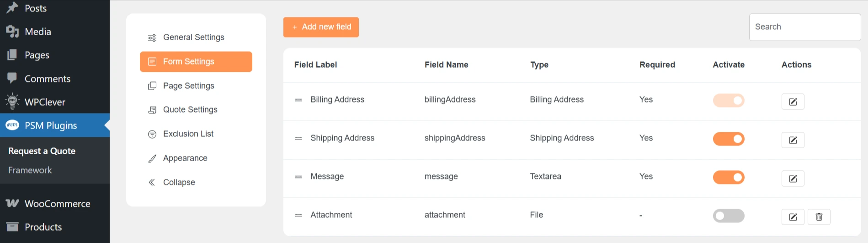868x243 pixels.
Task: Grab the drag handle beside Billing Address
Action: point(298,100)
